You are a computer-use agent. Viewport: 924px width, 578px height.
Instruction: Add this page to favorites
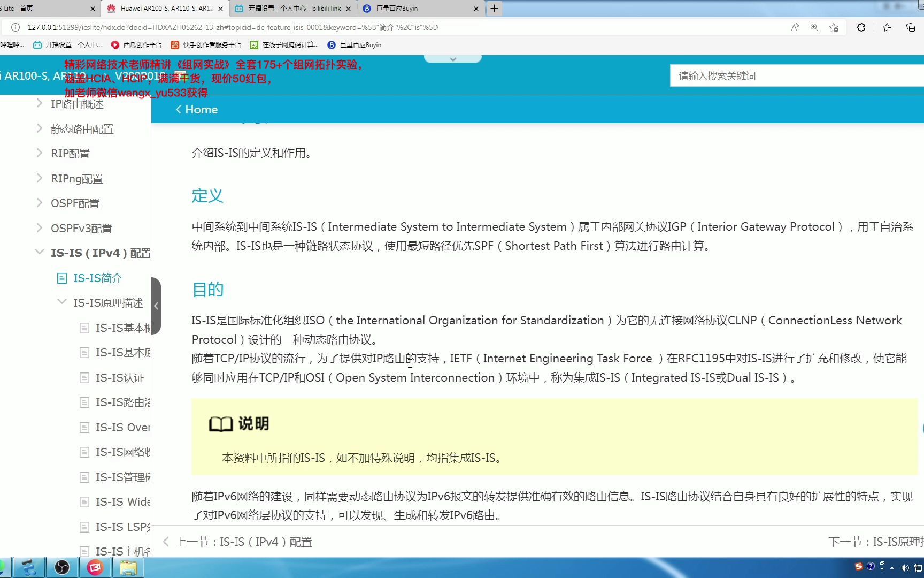click(834, 27)
